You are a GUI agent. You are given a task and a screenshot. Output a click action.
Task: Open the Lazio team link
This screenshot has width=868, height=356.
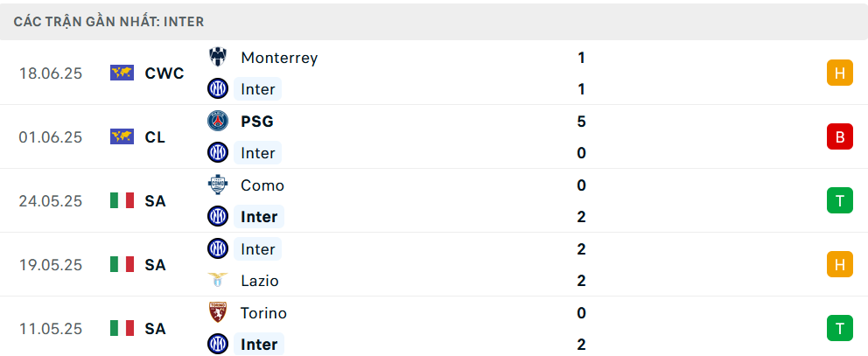tap(260, 281)
